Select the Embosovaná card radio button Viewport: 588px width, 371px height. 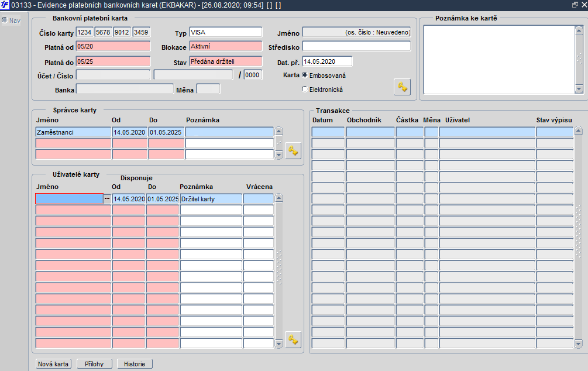304,75
